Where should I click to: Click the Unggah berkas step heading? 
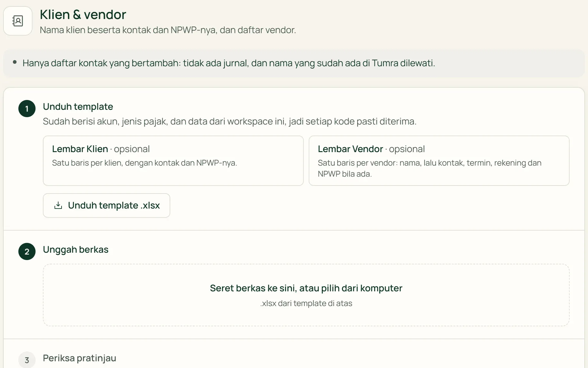76,250
